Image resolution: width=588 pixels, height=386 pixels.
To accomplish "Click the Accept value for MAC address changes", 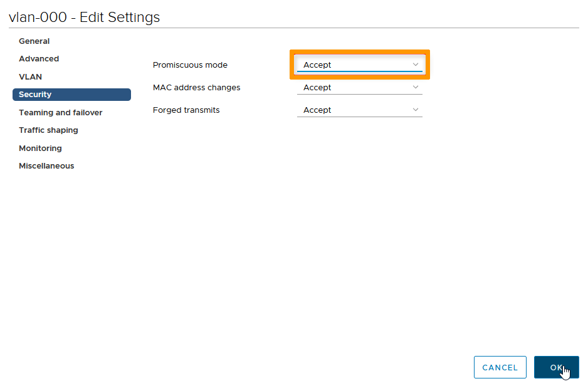I will [318, 88].
